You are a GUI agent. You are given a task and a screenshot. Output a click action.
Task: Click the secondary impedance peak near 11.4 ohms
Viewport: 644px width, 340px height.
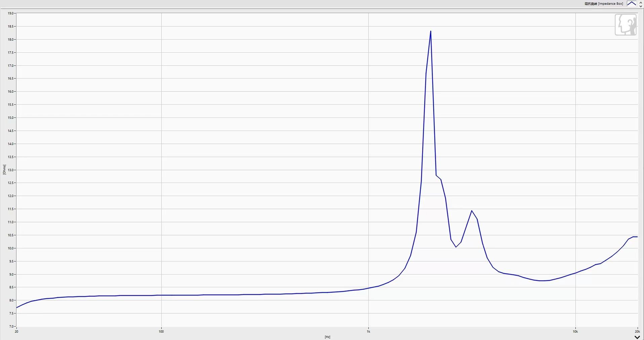472,211
